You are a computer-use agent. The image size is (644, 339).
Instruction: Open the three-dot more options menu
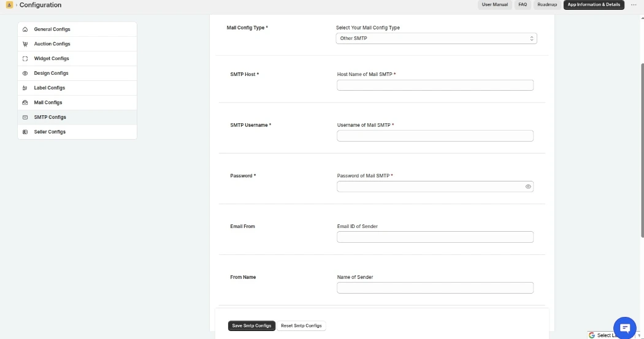point(634,4)
